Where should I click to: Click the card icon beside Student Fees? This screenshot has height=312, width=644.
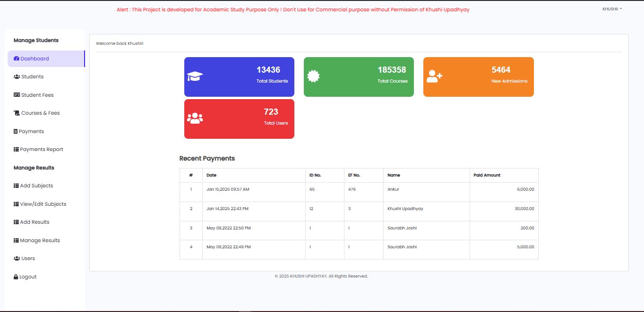coord(17,95)
